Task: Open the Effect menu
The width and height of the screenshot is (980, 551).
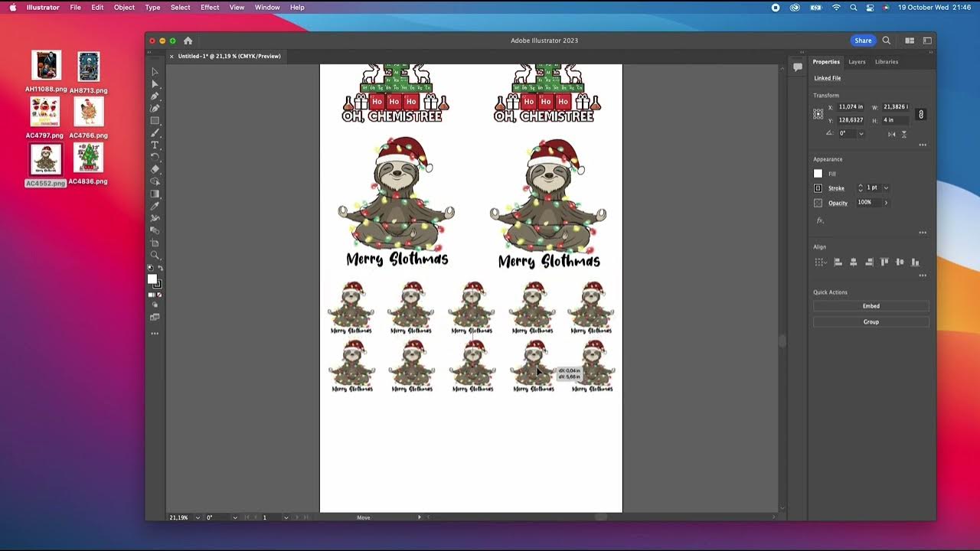Action: point(210,7)
